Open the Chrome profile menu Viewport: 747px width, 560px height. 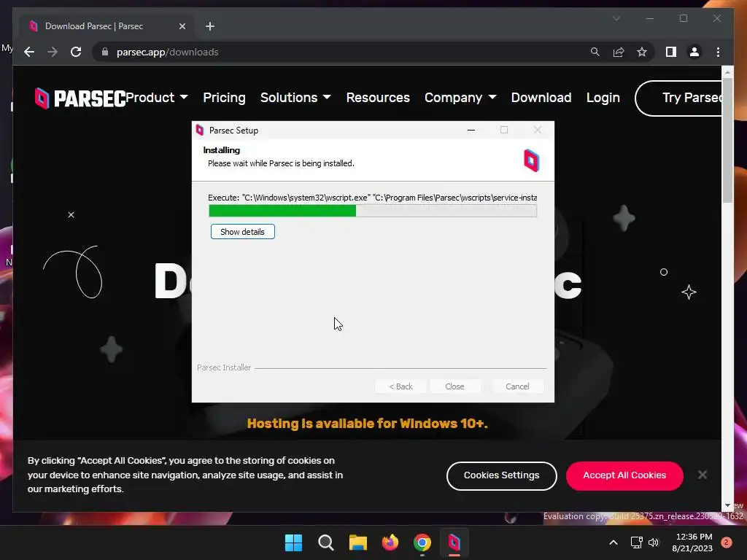pyautogui.click(x=694, y=52)
